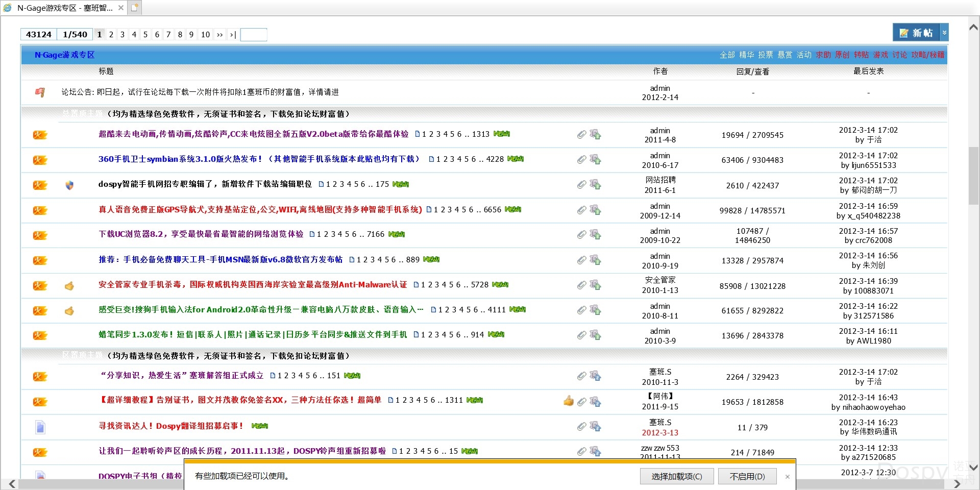
Task: Click the vertical scrollbar down arrow
Action: click(x=973, y=467)
